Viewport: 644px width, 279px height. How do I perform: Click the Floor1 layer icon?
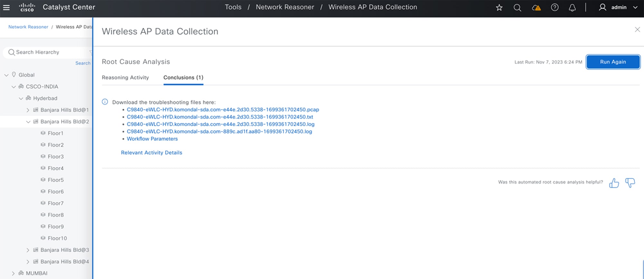43,133
